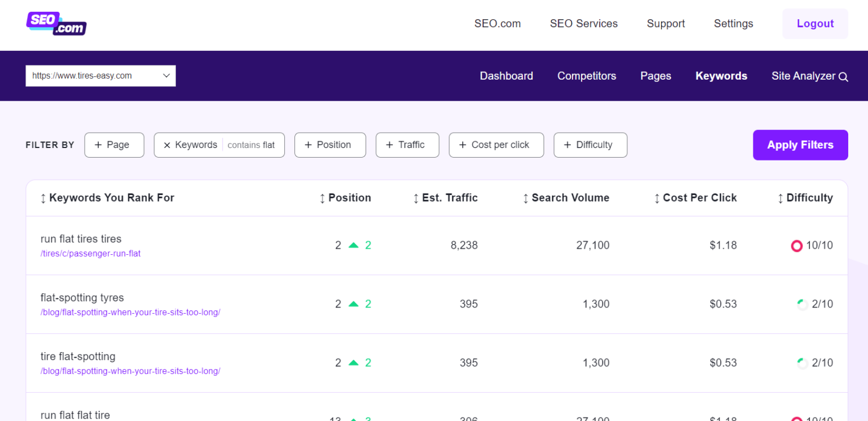Click the red 10/10 difficulty ring
The width and height of the screenshot is (868, 421).
(797, 246)
